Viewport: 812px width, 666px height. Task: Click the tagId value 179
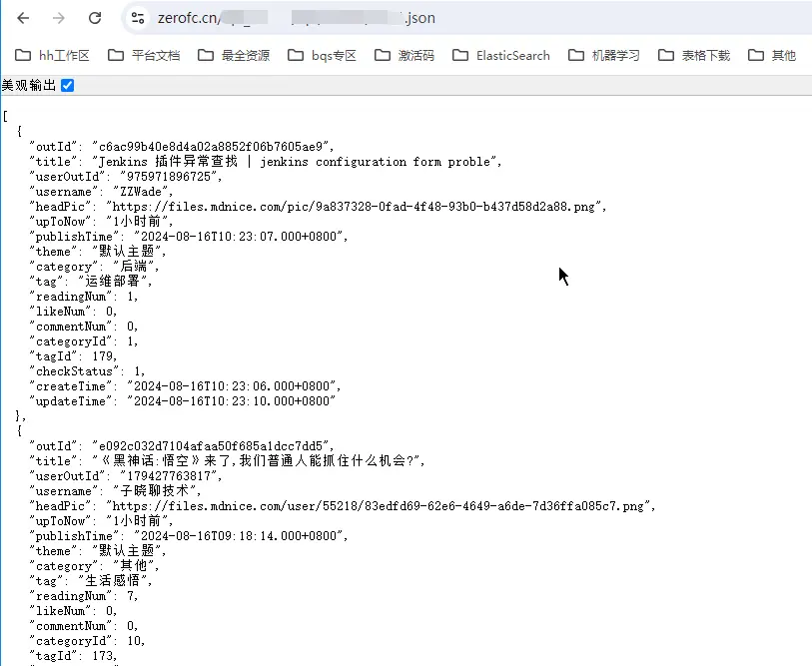pyautogui.click(x=104, y=356)
